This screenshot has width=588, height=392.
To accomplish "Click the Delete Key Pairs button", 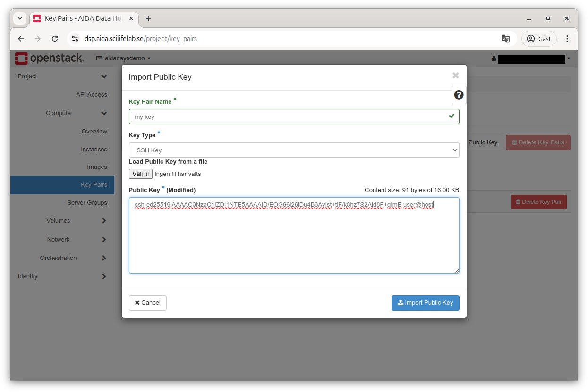I will pyautogui.click(x=538, y=142).
